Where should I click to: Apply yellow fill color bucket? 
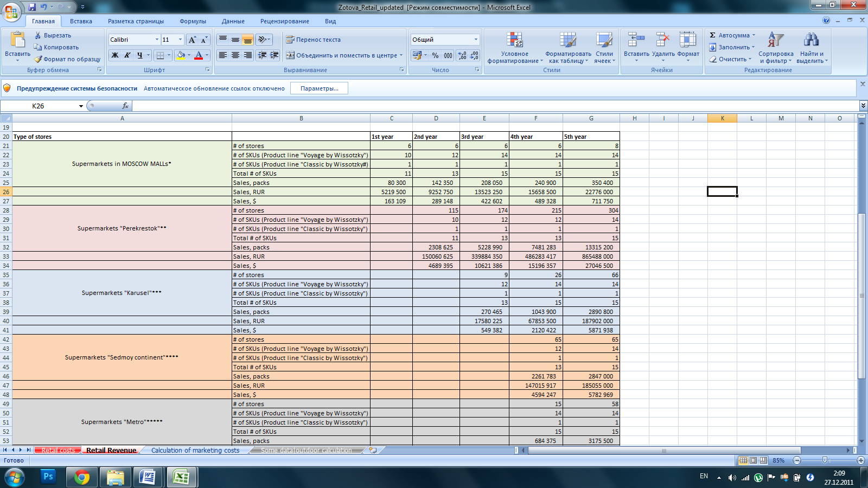pos(181,55)
